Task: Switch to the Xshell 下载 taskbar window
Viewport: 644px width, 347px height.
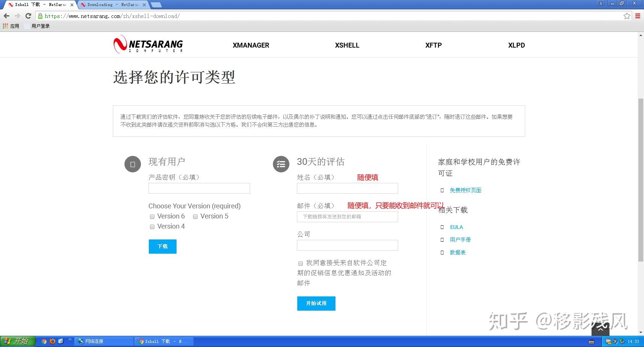Action: click(x=164, y=341)
